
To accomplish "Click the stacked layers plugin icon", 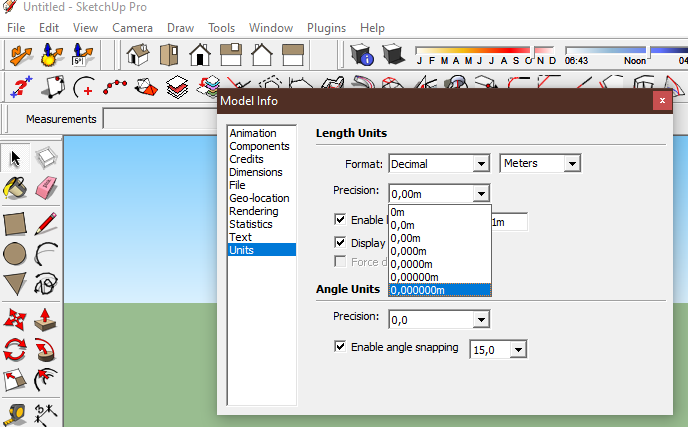I will coord(177,86).
